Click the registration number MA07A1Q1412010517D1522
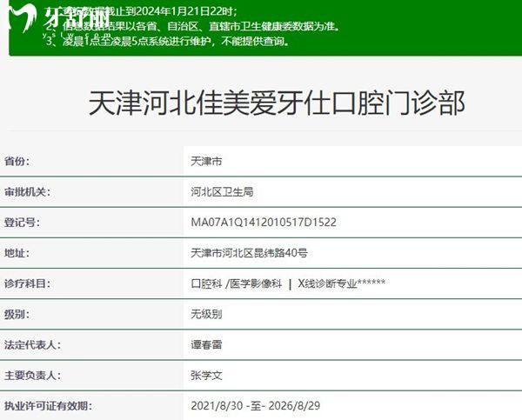The height and width of the screenshot is (420, 522). point(263,223)
